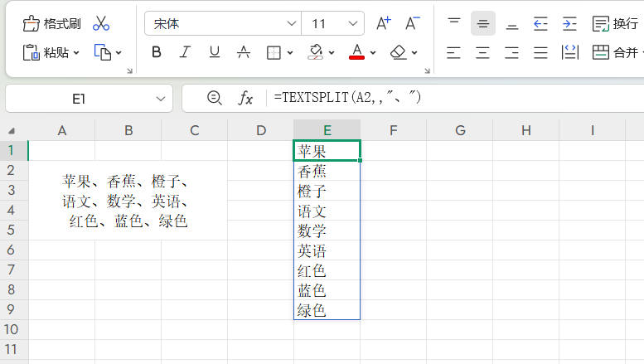This screenshot has height=364, width=644.
Task: Toggle Bold formatting
Action: click(x=157, y=53)
